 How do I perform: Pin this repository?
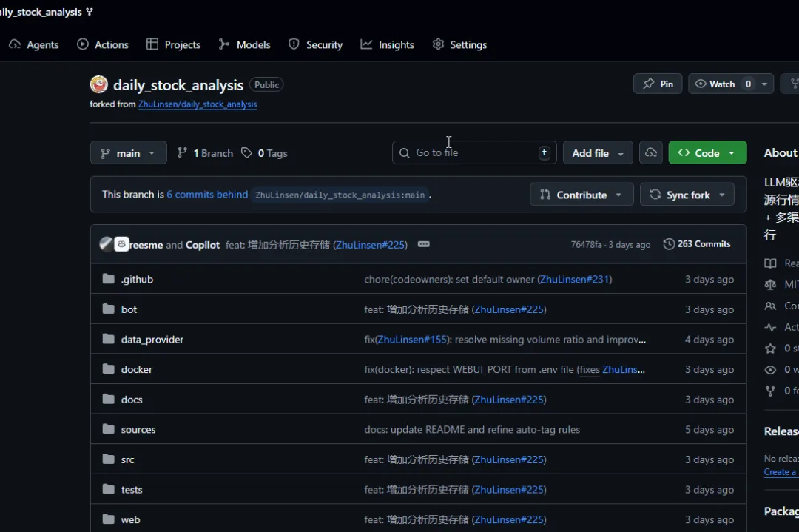point(658,84)
